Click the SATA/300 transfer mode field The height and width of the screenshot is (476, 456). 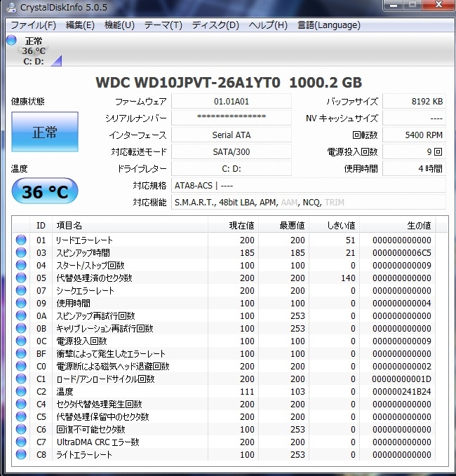point(232,151)
